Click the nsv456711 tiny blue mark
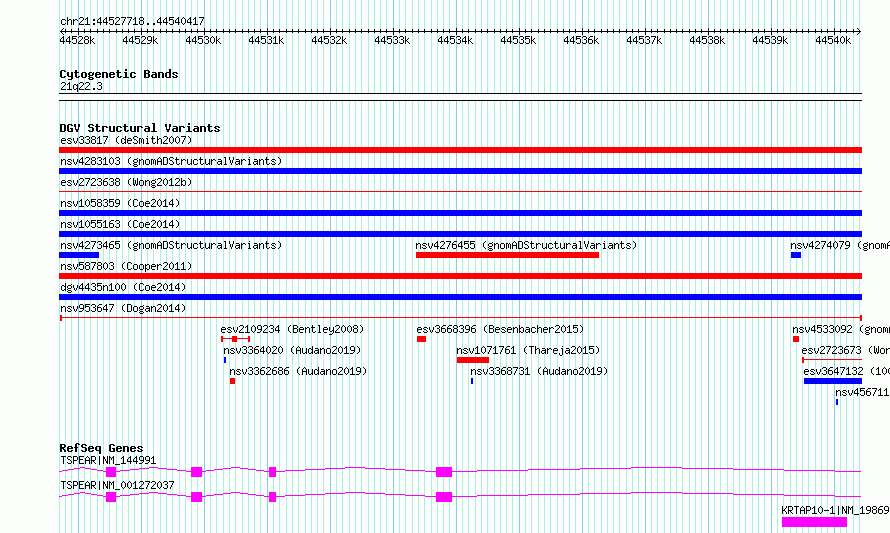 click(837, 402)
